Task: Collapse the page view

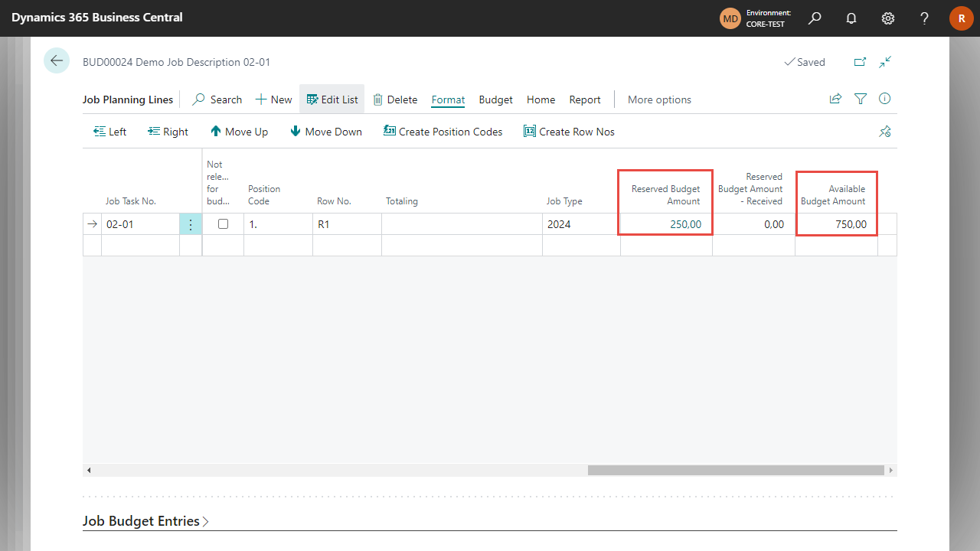Action: point(885,62)
